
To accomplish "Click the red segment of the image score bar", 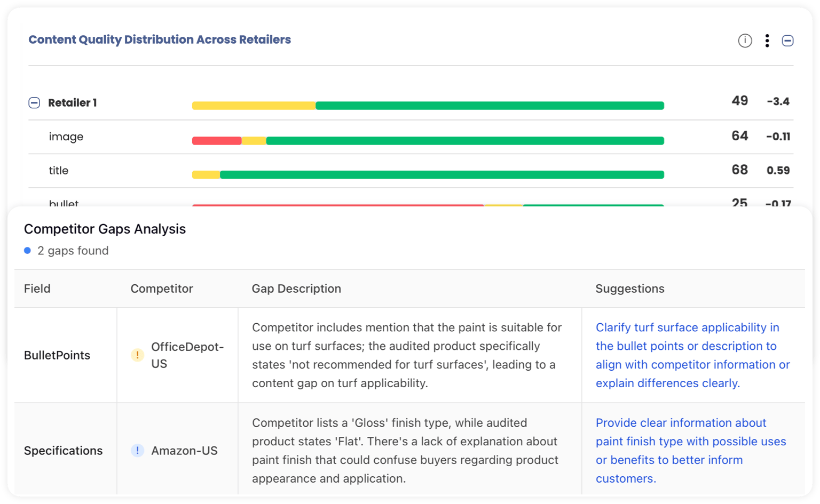I will click(216, 140).
